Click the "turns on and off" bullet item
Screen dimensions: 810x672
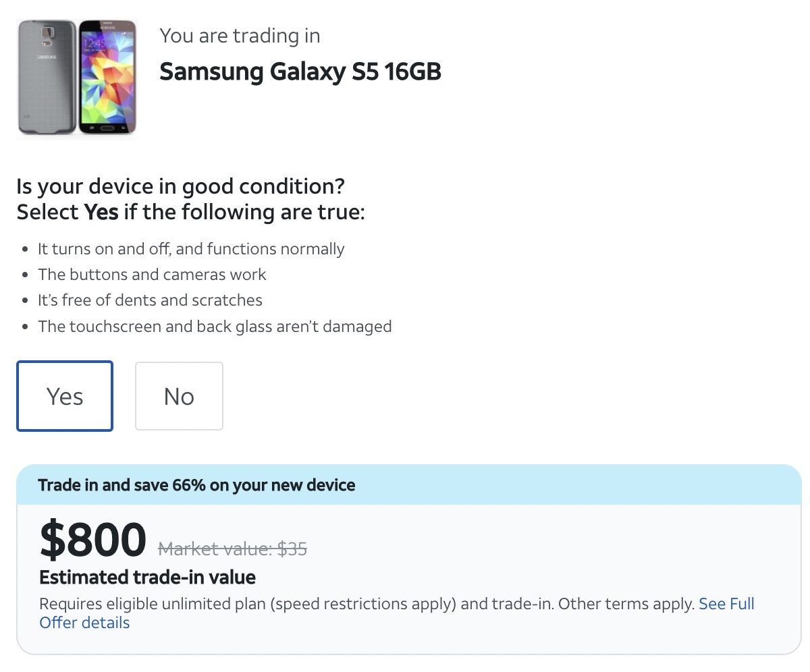(x=191, y=249)
